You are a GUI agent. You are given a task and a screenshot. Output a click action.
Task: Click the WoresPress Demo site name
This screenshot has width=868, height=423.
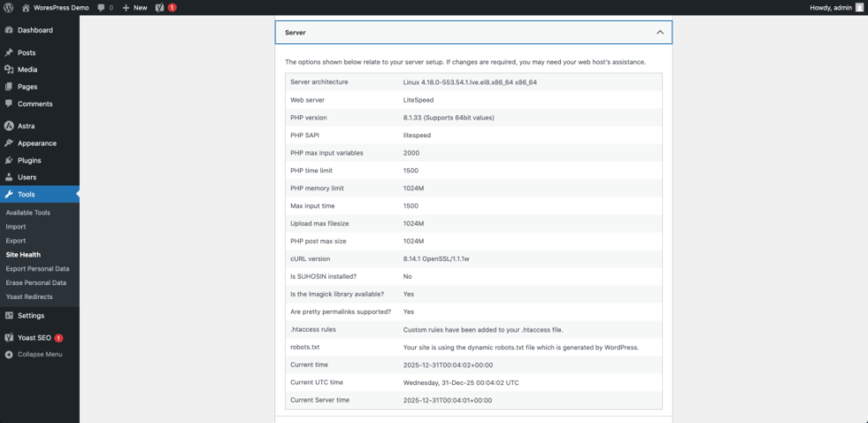61,8
